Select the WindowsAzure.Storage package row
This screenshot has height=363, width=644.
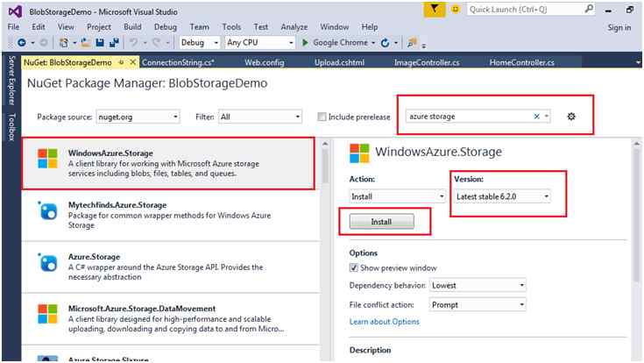click(x=169, y=164)
